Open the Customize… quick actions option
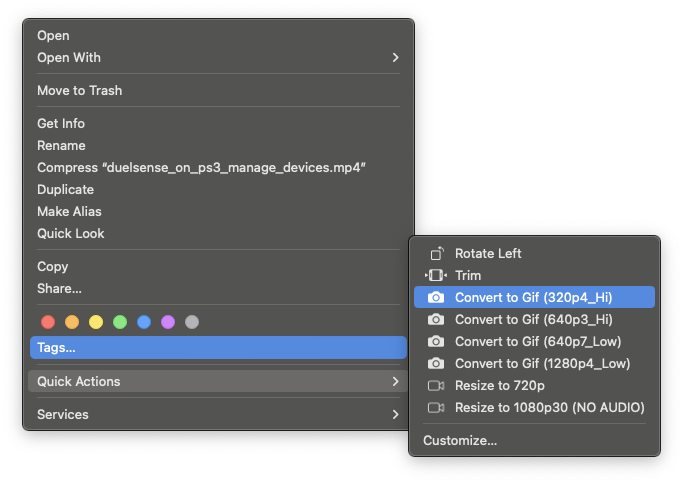The width and height of the screenshot is (683, 483). tap(460, 440)
